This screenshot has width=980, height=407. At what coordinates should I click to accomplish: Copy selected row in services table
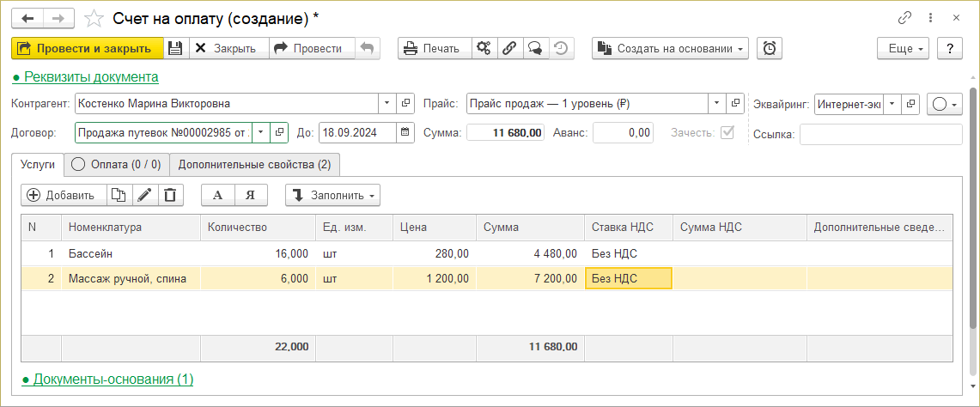click(x=119, y=195)
